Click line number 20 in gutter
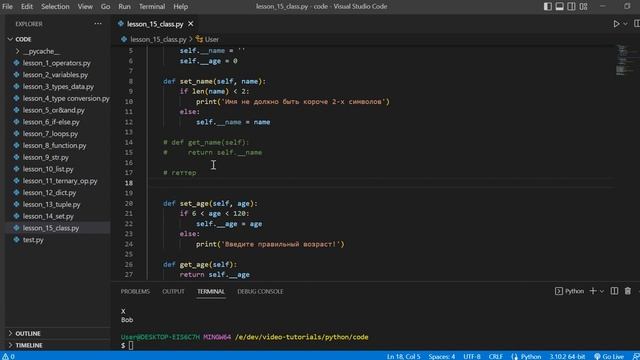The height and width of the screenshot is (360, 640). tap(129, 203)
